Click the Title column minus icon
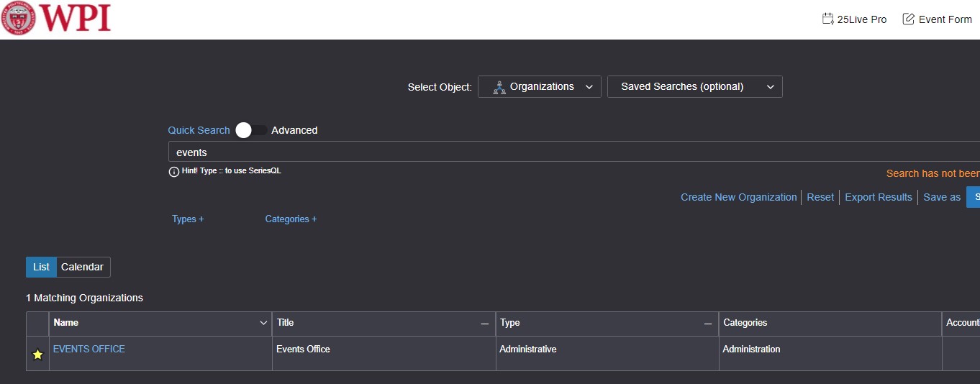This screenshot has width=980, height=384. pos(485,324)
